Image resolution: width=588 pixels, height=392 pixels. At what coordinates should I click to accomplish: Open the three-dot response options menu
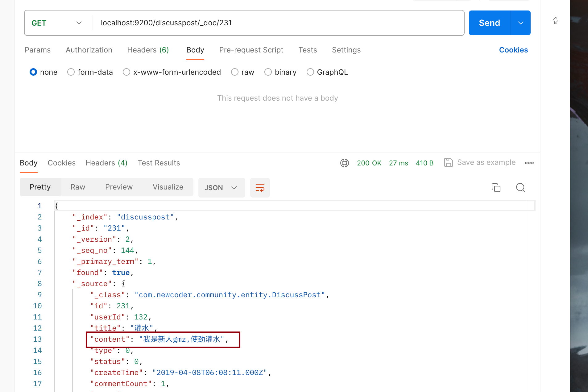pos(529,163)
